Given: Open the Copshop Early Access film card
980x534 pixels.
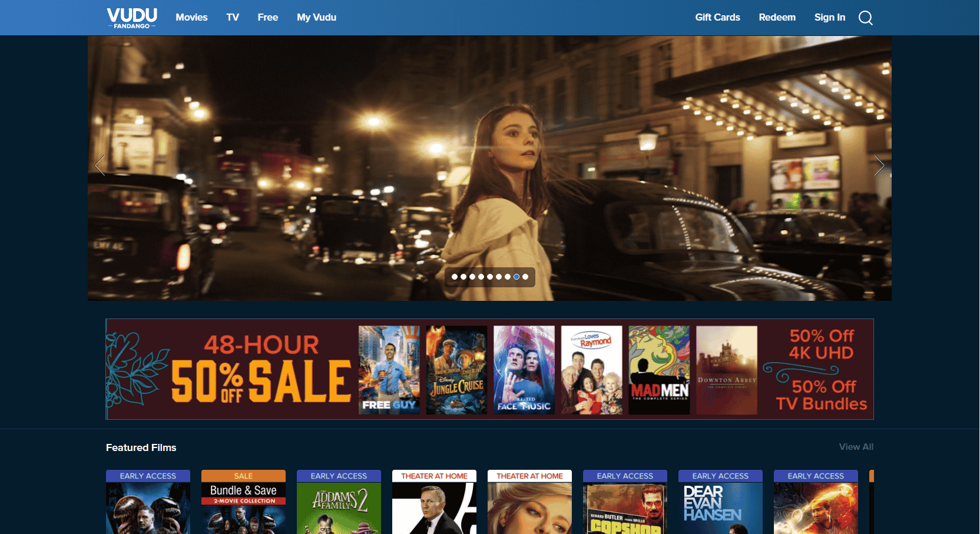Looking at the screenshot, I should pyautogui.click(x=625, y=502).
